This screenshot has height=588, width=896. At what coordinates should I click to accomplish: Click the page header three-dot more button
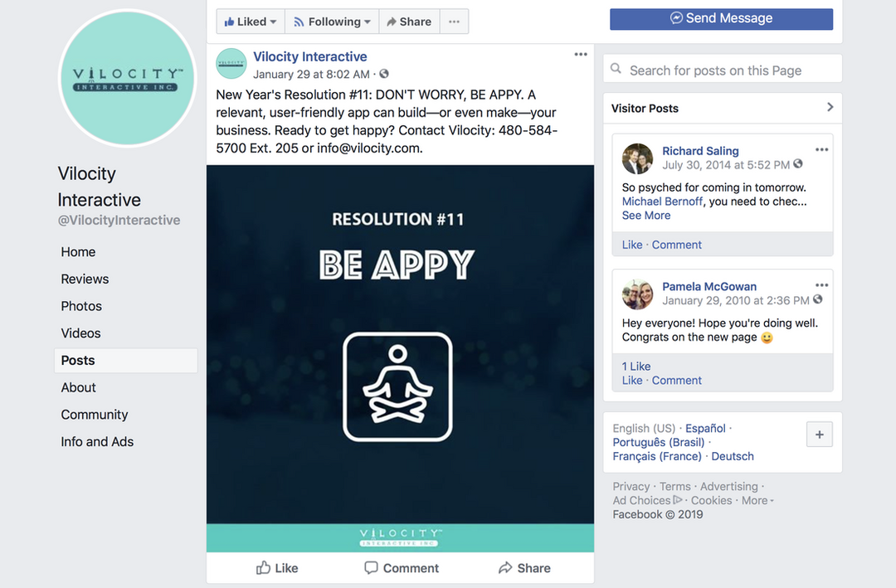point(455,22)
